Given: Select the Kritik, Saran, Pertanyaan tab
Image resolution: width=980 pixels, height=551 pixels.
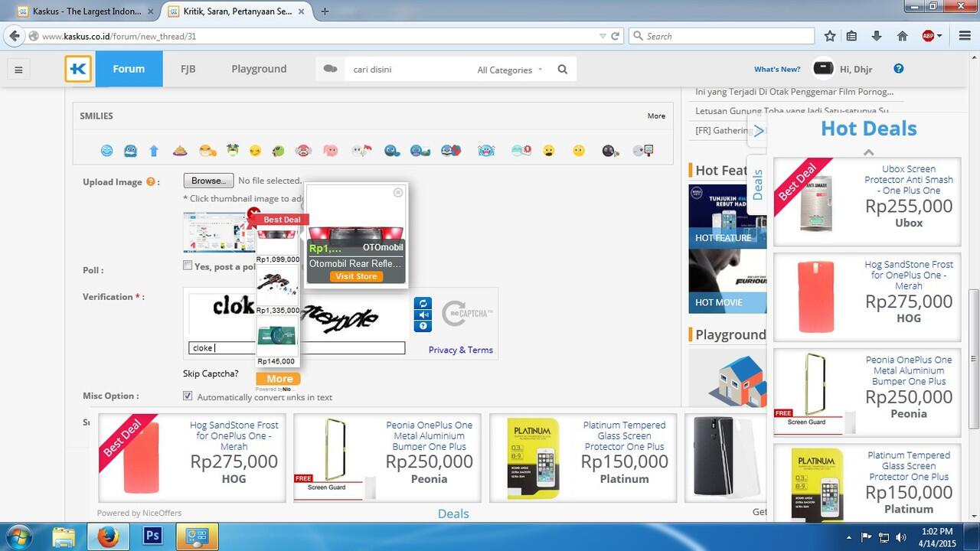Looking at the screenshot, I should 237,11.
